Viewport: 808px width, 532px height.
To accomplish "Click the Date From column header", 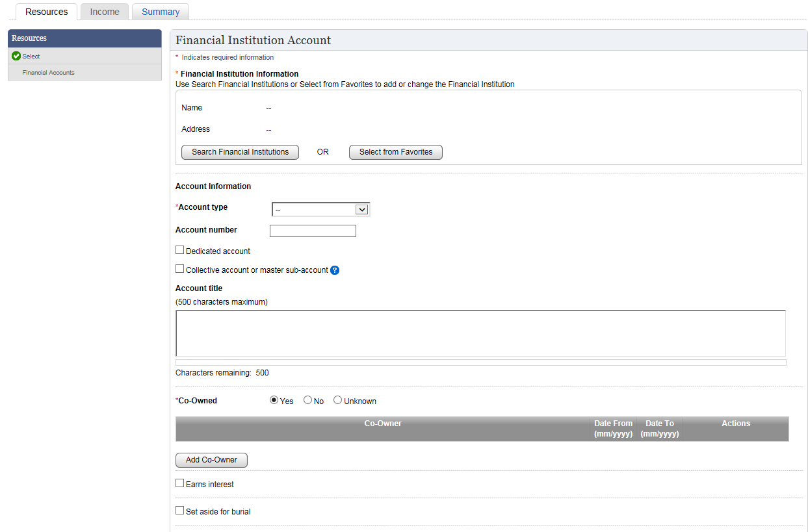I will point(613,429).
